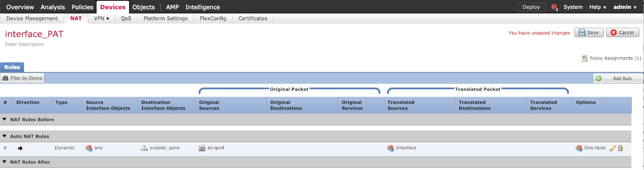Delete the NAT rule with trash icon
Image resolution: width=644 pixels, height=170 pixels.
click(620, 148)
